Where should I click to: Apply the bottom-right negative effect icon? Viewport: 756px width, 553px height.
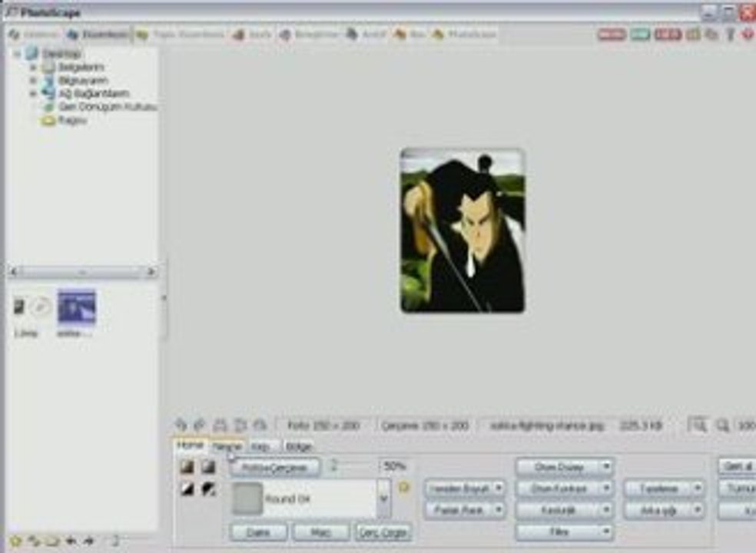[x=208, y=490]
